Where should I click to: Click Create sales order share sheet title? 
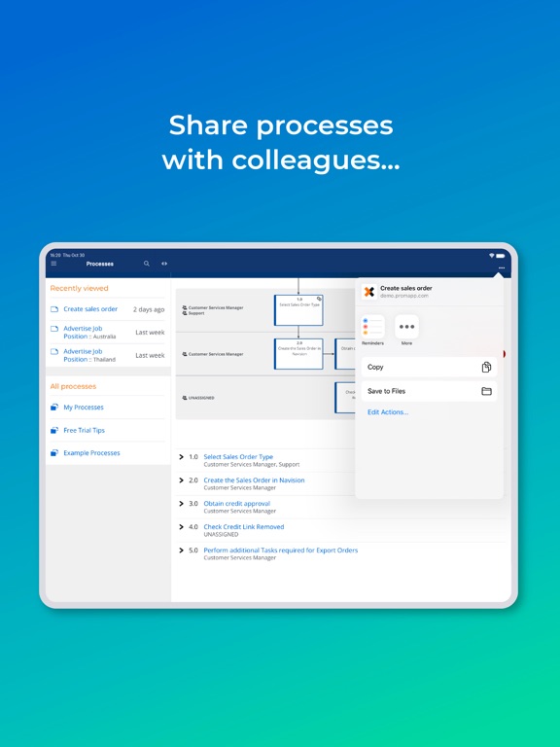click(406, 288)
